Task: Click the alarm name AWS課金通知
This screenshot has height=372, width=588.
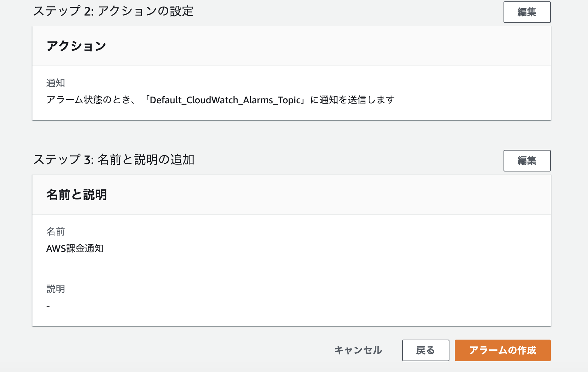Action: click(x=76, y=249)
